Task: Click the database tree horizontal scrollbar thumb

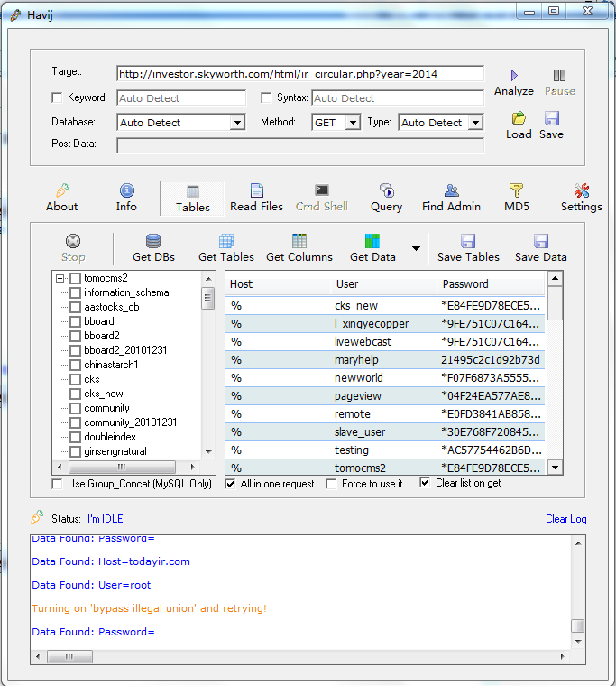Action: point(122,467)
